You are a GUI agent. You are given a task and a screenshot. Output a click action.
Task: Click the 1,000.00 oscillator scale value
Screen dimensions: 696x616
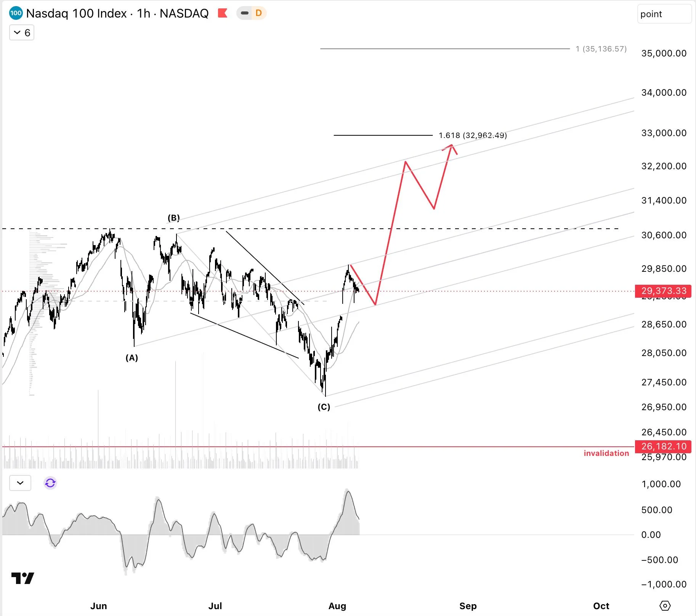[661, 484]
